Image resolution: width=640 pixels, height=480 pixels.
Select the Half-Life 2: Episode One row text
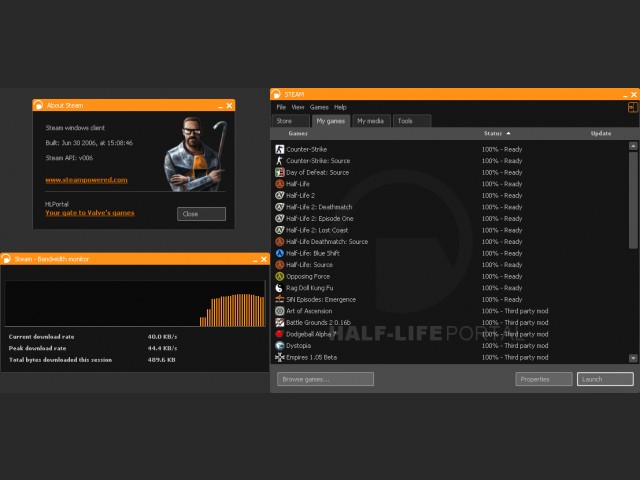coord(320,219)
